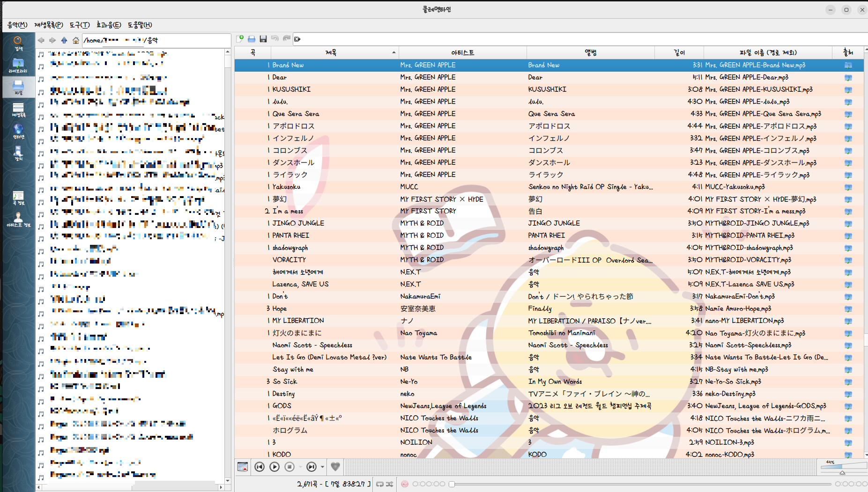Screen dimensions: 868x492
Task: Sort playlist by 길이 length column
Action: pyautogui.click(x=679, y=52)
